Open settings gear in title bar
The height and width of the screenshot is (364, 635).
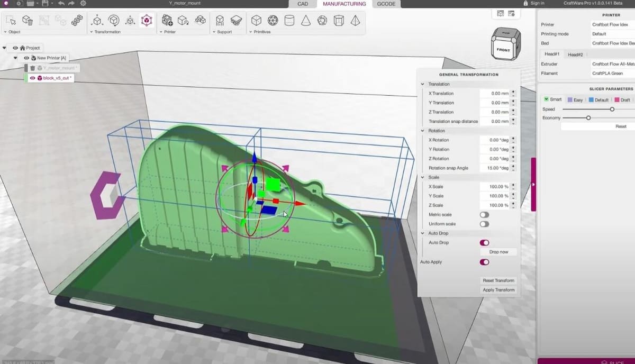click(x=83, y=3)
